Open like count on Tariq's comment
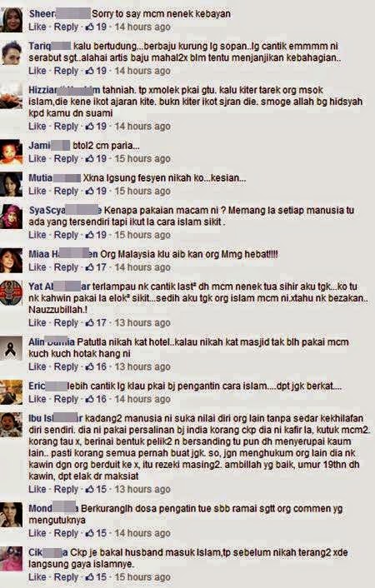This screenshot has height=588, width=375. [96, 71]
